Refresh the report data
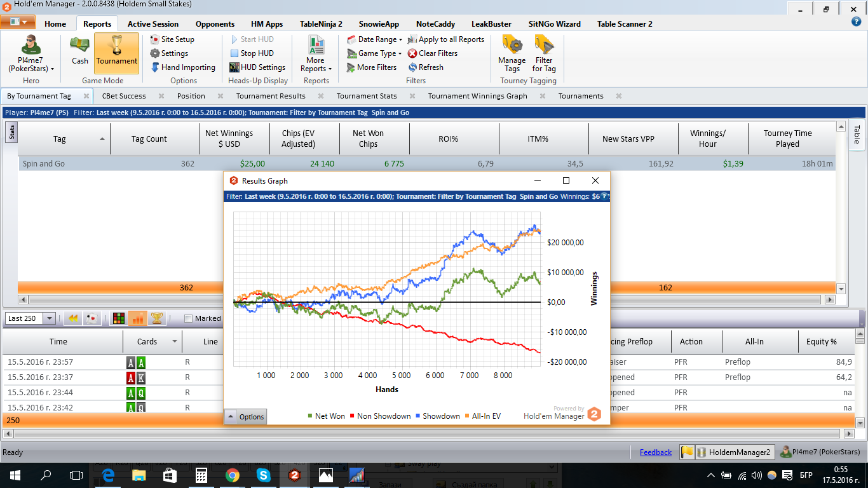 426,67
